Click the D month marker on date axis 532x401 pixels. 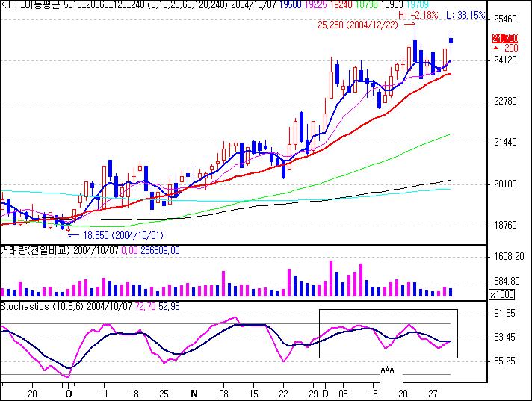point(325,392)
